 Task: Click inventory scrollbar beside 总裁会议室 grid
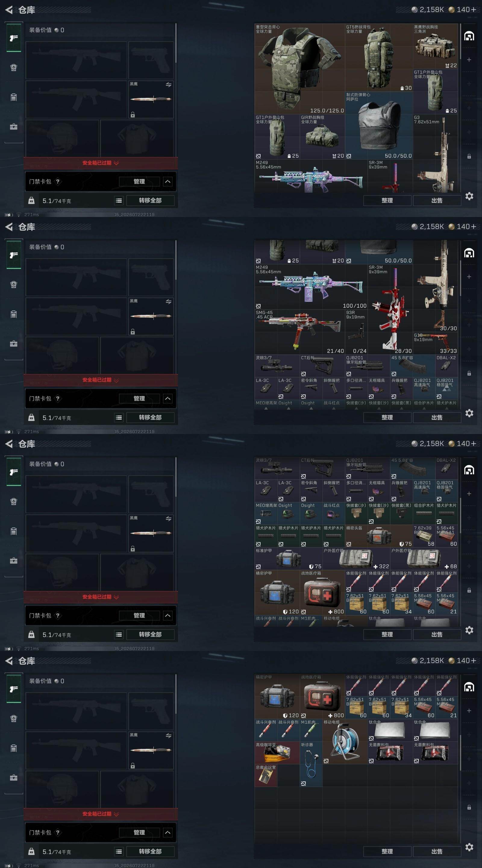click(460, 753)
